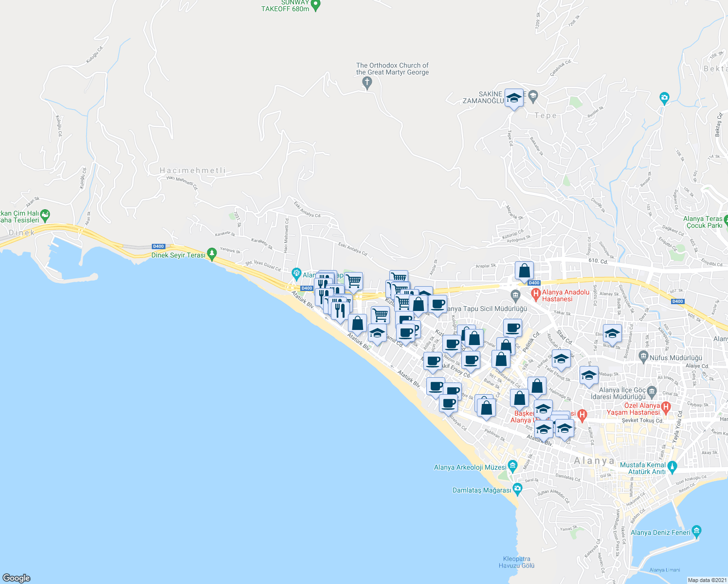Click graduation cap marker beside 920 Sk. label
Screen dimensions: 728x584
click(544, 430)
